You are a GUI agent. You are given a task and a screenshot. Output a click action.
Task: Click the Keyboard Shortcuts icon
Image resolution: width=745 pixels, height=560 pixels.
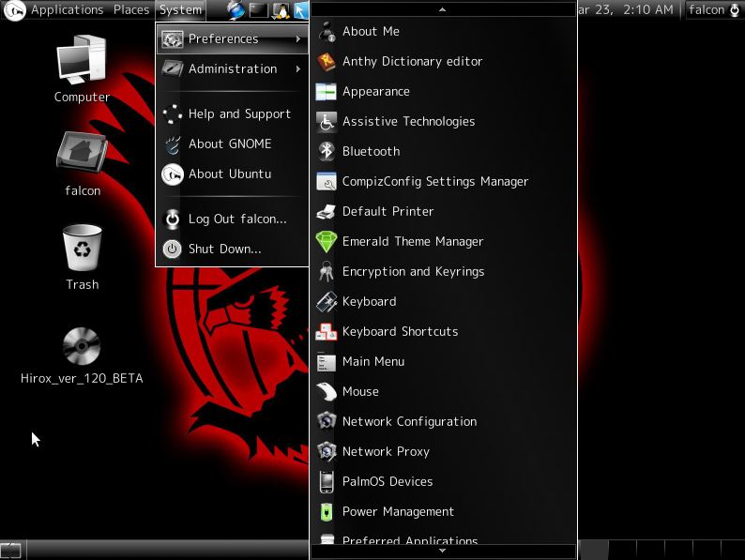coord(327,331)
